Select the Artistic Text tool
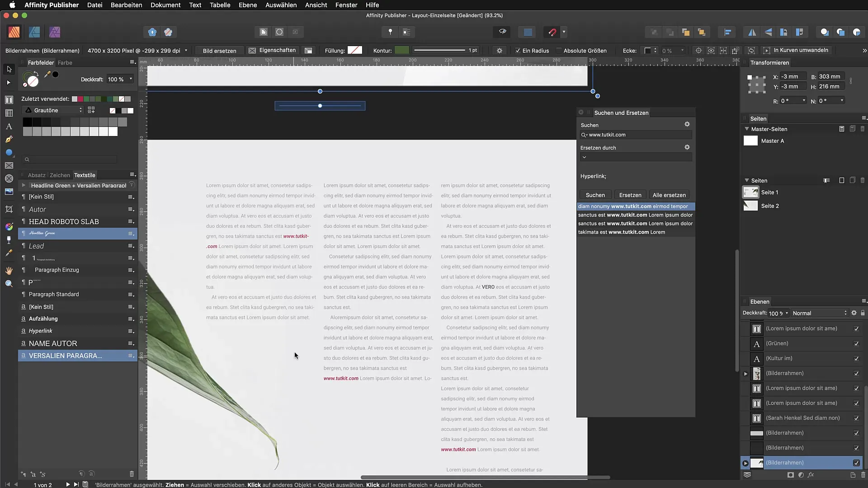 pyautogui.click(x=9, y=127)
